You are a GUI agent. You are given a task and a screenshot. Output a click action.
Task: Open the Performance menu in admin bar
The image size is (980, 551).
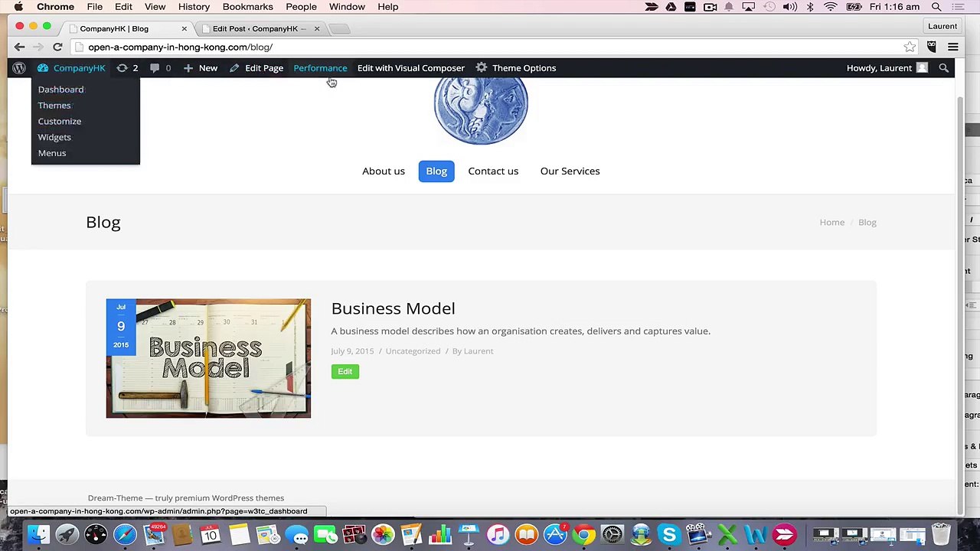coord(320,68)
